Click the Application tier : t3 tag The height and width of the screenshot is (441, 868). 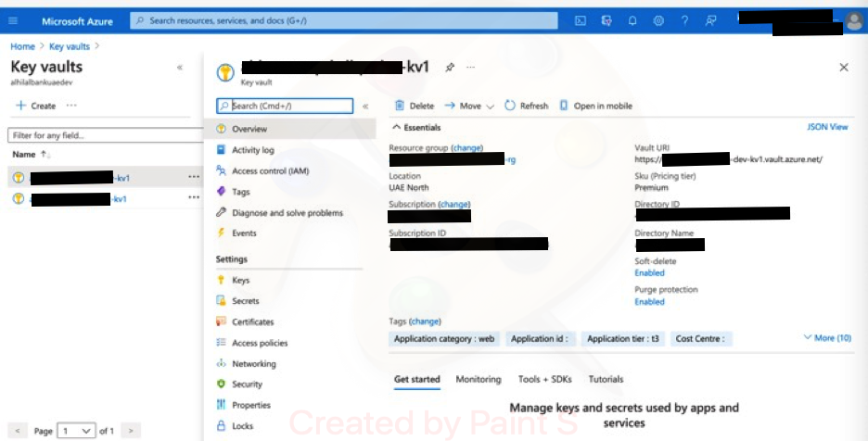[x=623, y=339]
